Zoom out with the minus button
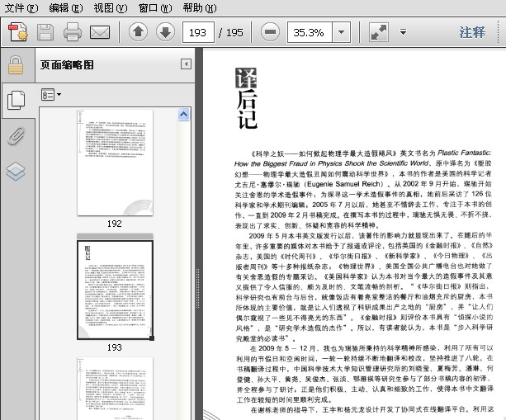Image resolution: width=506 pixels, height=420 pixels. point(270,32)
